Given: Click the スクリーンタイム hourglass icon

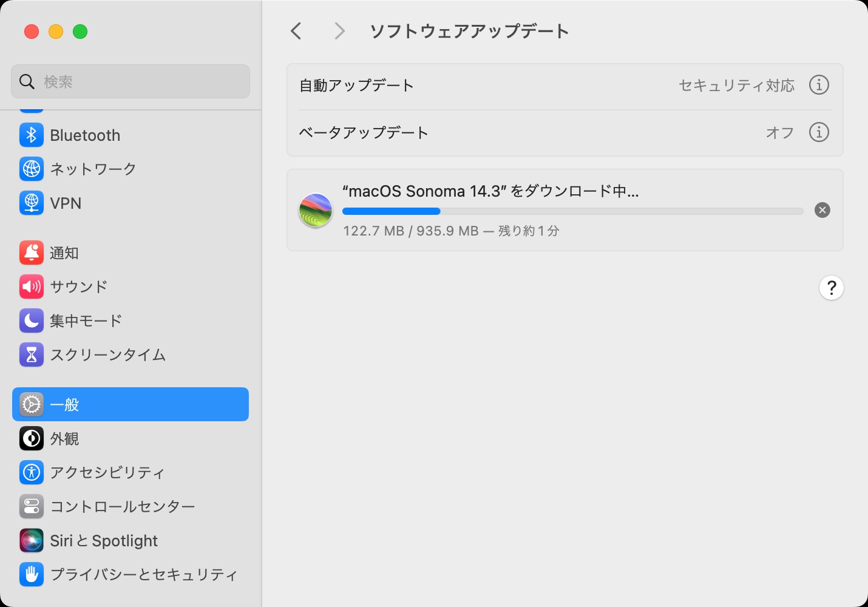Looking at the screenshot, I should 32,354.
